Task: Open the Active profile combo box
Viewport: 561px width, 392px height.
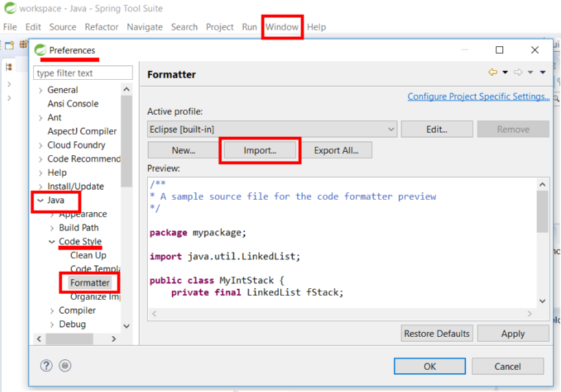Action: click(x=272, y=129)
